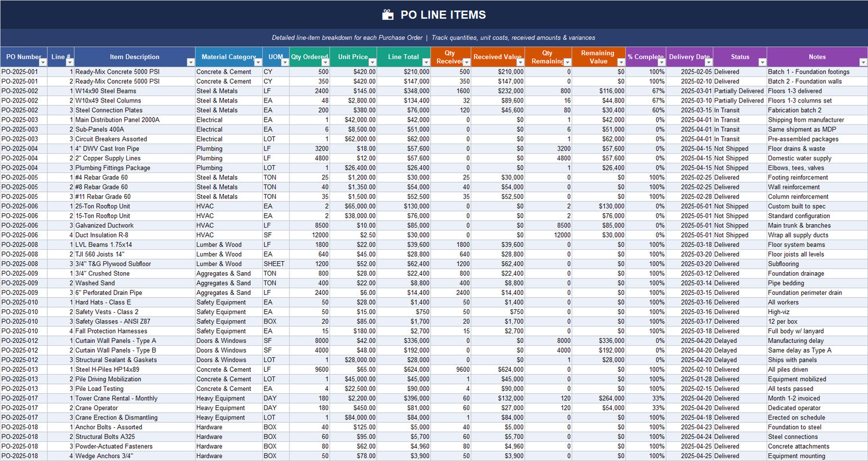Select the 2025-04-18 delivery date cell

tap(690, 418)
